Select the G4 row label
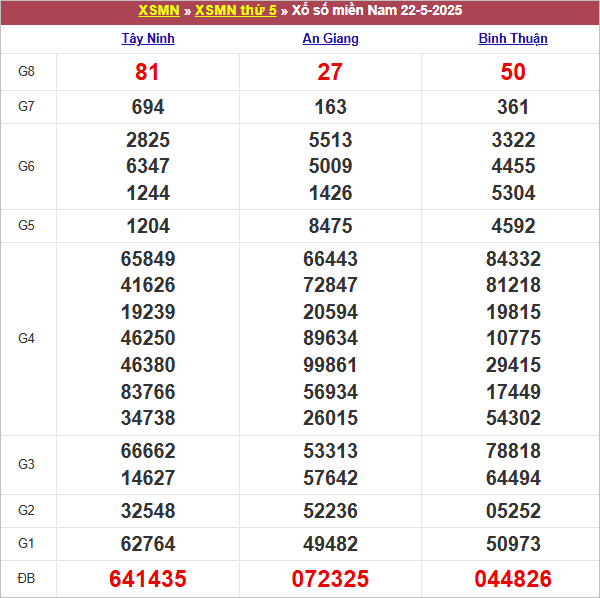Screen dimensions: 600x598 point(26,339)
